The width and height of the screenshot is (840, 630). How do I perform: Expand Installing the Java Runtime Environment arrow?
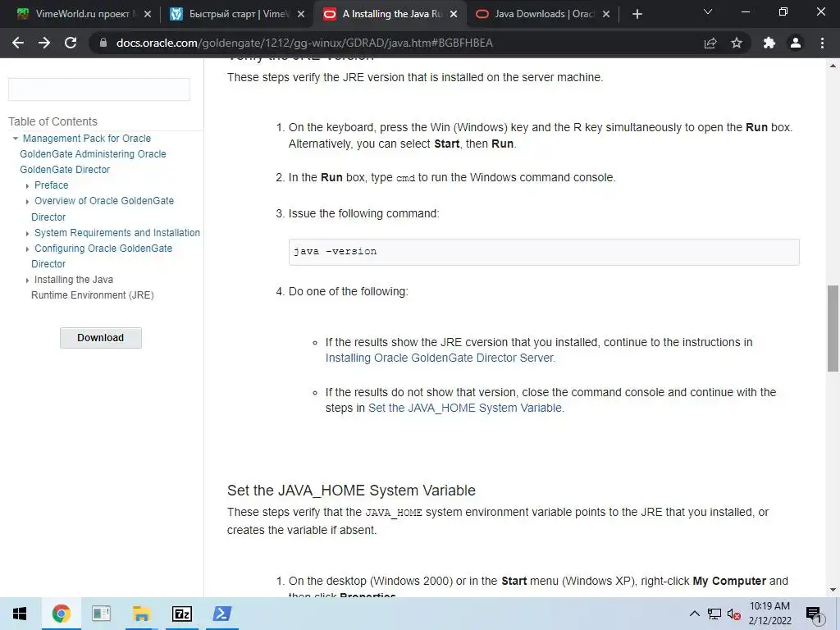pyautogui.click(x=27, y=281)
